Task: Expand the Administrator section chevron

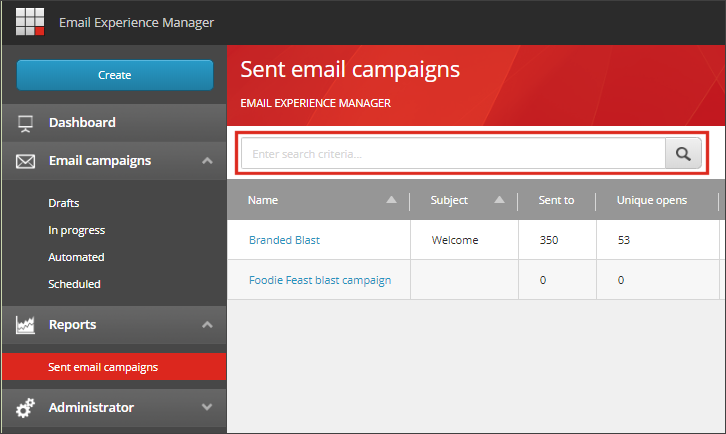Action: [207, 407]
